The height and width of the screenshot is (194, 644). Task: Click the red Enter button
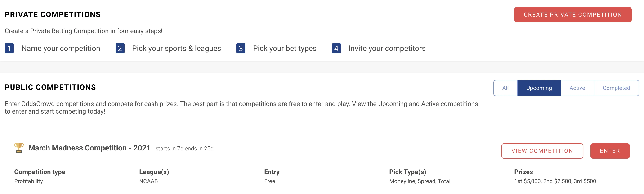[610, 151]
